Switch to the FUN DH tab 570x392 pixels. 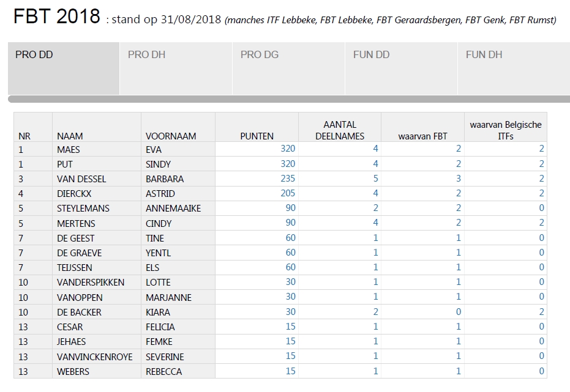click(x=484, y=55)
